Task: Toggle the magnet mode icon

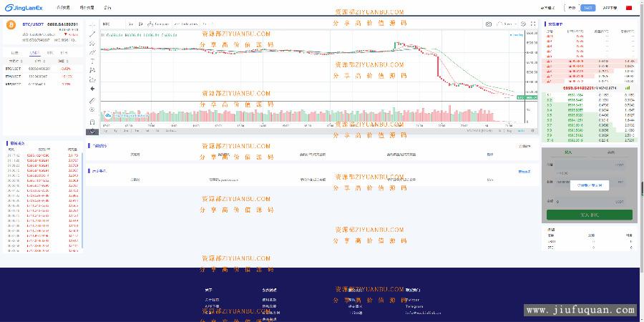Action: click(92, 122)
